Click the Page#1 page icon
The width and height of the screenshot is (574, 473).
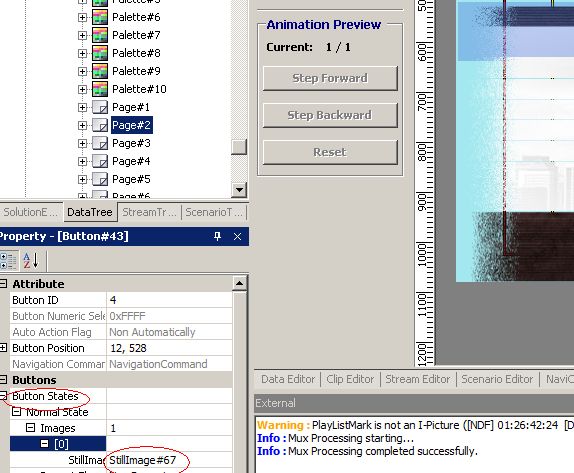(x=100, y=107)
